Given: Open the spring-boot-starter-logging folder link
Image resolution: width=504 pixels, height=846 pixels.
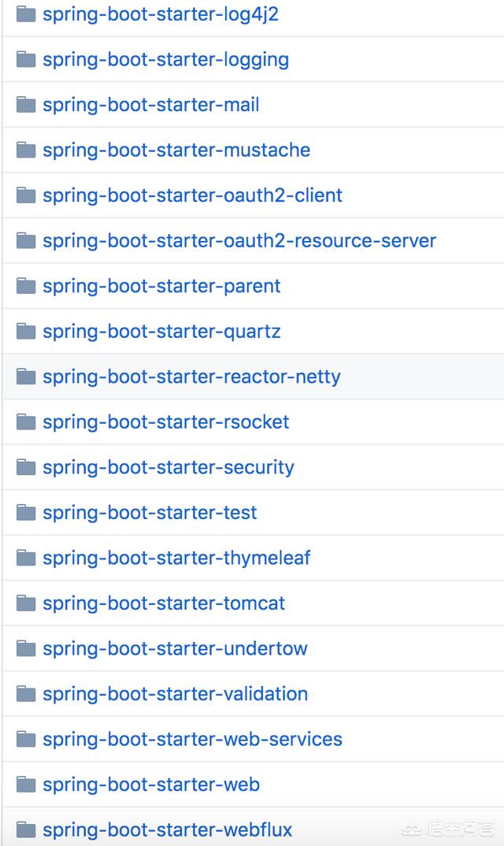Looking at the screenshot, I should (165, 60).
